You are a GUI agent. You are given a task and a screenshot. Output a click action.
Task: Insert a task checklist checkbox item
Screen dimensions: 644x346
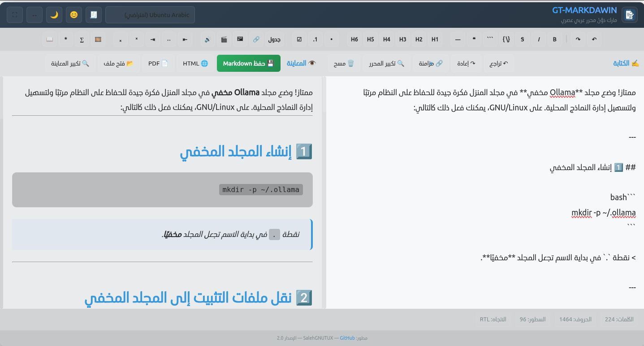click(299, 39)
